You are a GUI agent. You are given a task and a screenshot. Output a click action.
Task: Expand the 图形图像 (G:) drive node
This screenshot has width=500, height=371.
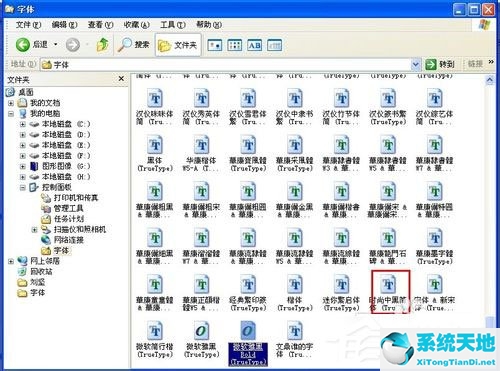22,166
